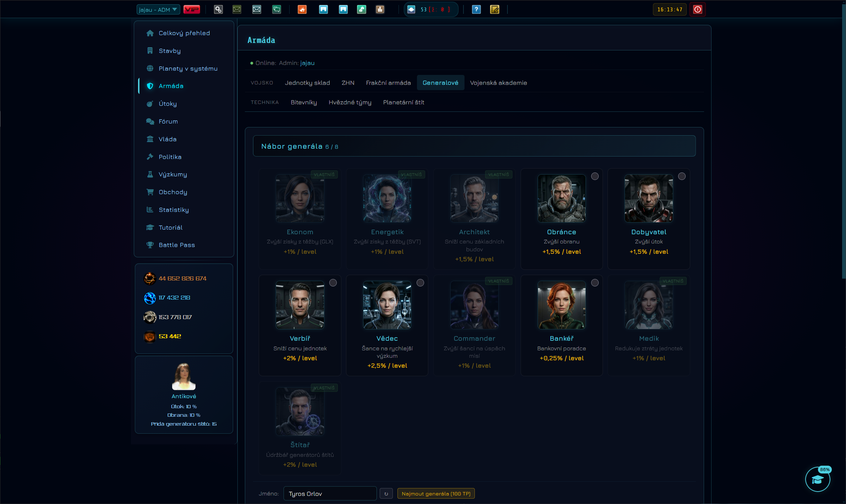Click the blue planet resource icon
846x504 pixels.
pos(150,298)
